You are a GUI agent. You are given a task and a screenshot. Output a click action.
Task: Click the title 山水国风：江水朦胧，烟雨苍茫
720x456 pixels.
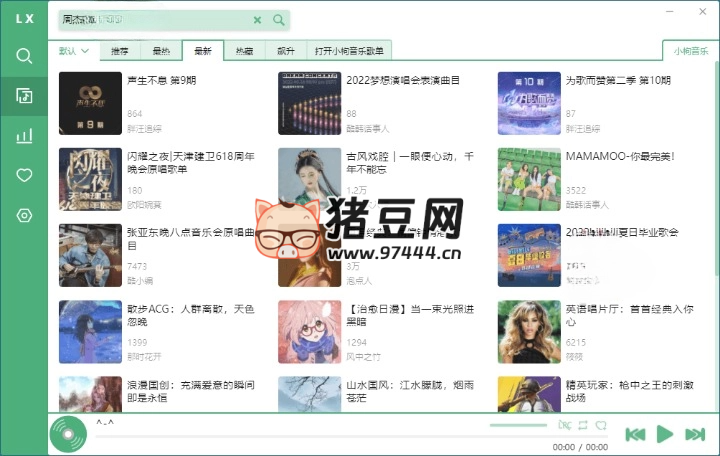tap(410, 391)
